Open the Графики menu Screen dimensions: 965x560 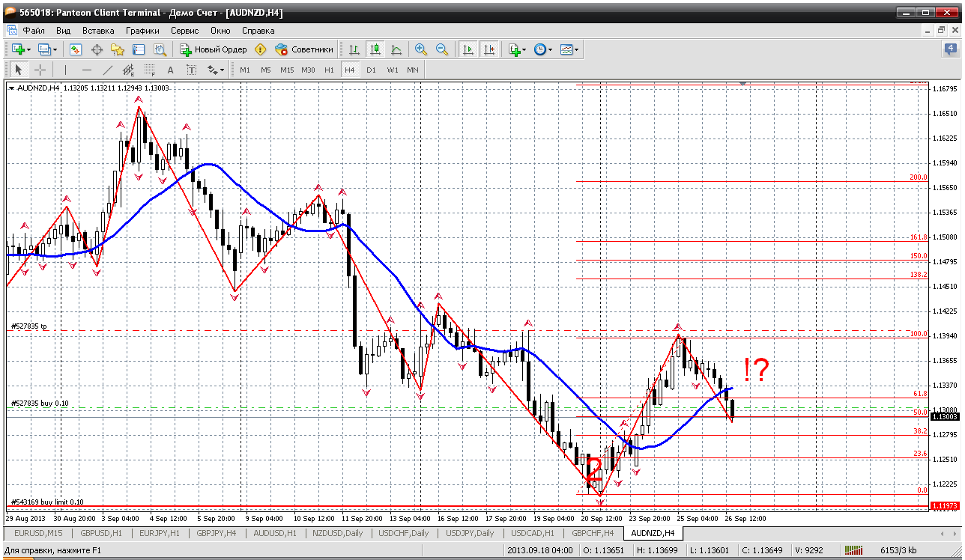[x=142, y=31]
